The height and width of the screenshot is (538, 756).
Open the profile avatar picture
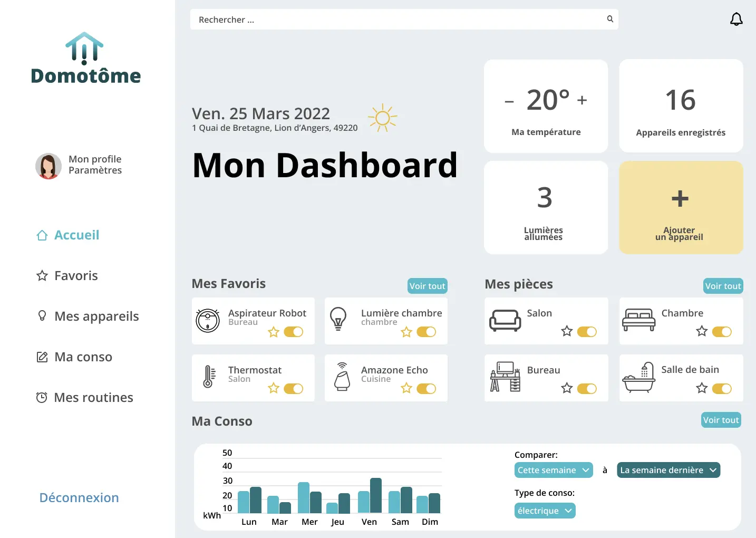(49, 166)
